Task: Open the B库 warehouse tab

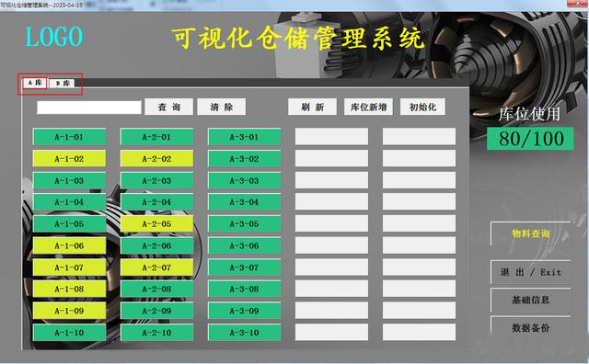Action: [x=62, y=84]
